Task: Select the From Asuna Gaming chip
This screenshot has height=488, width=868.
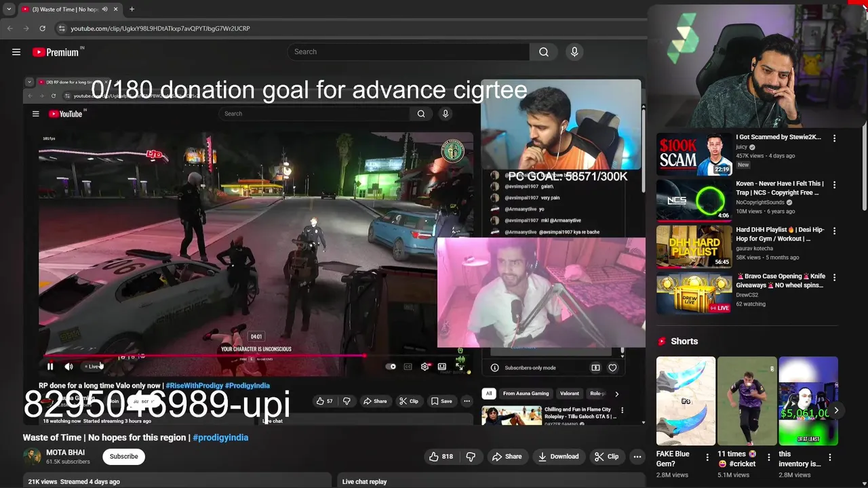Action: [x=526, y=393]
